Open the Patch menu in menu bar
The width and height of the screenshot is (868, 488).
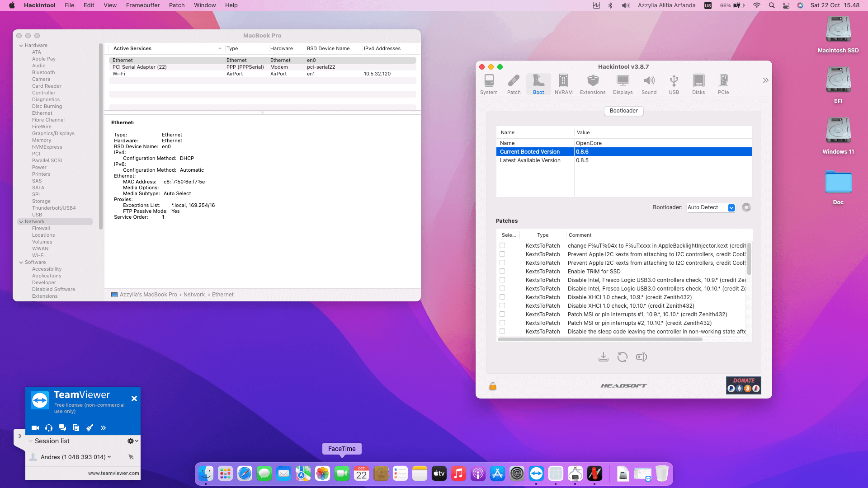(x=177, y=5)
